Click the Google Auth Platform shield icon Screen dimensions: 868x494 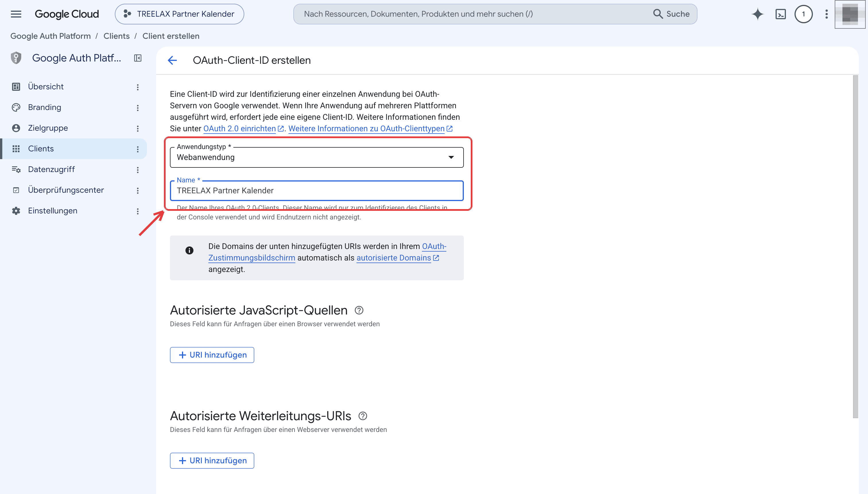16,58
